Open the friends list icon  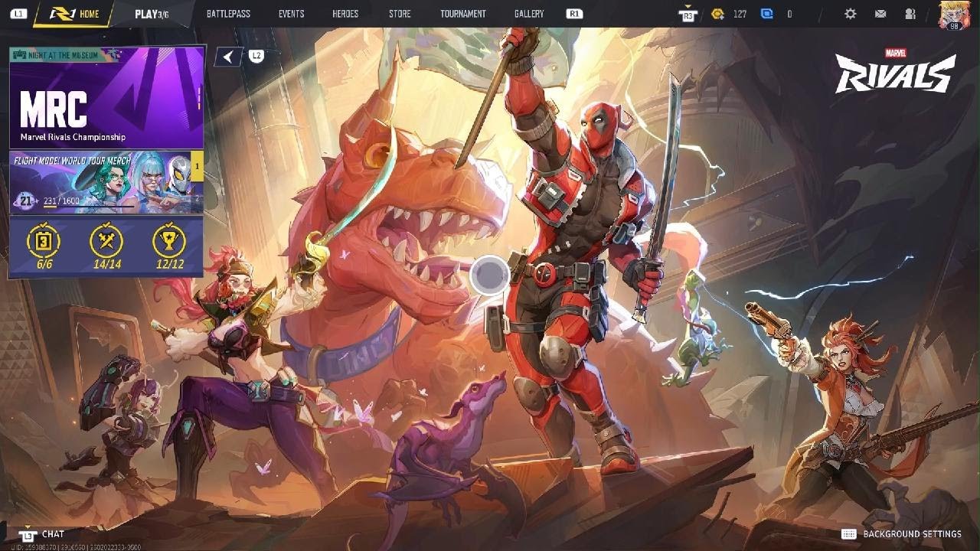click(x=910, y=14)
